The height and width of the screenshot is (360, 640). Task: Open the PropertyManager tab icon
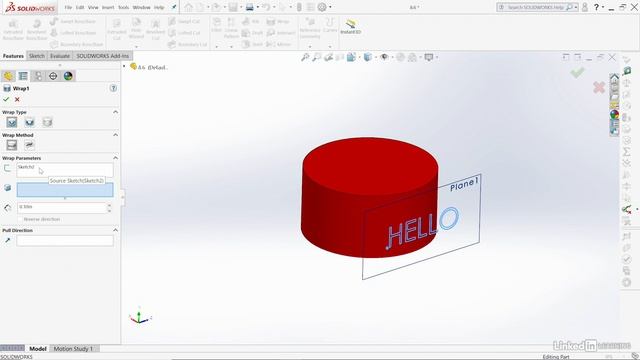coord(23,76)
